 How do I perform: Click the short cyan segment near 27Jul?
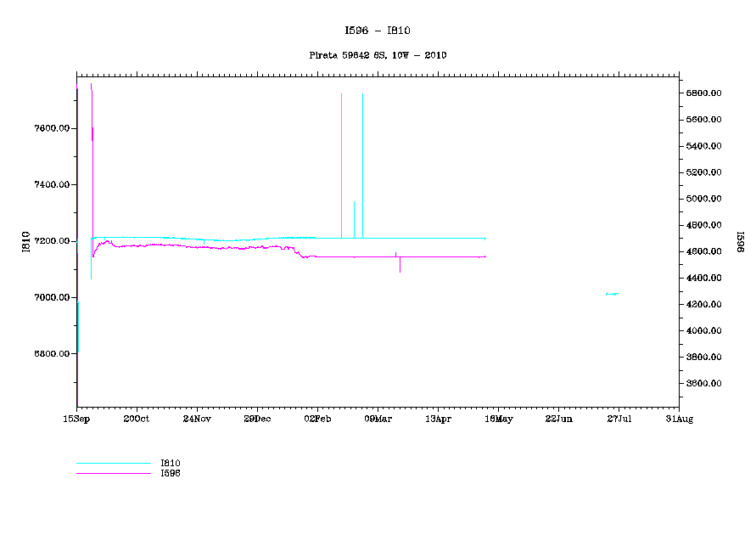(612, 294)
